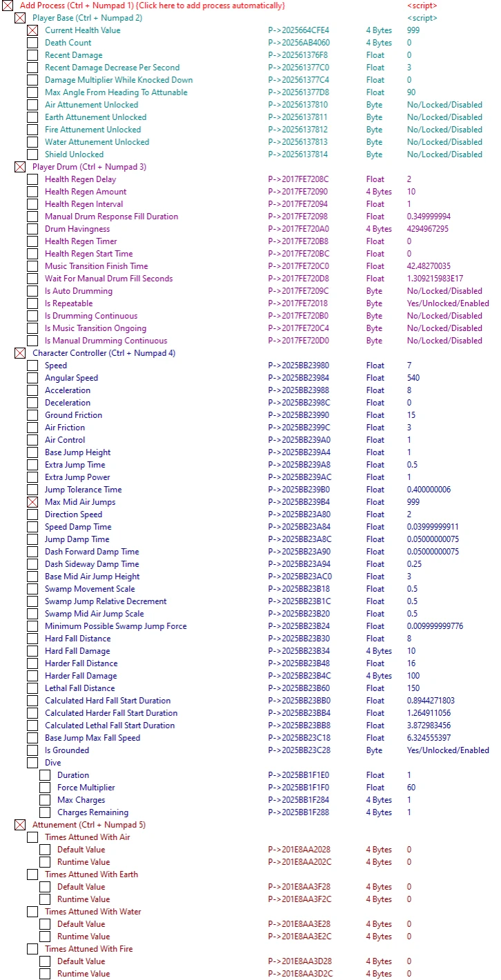Screen dimensions: 501x980
Task: Enable the Air Control checkbox
Action: tap(32, 440)
